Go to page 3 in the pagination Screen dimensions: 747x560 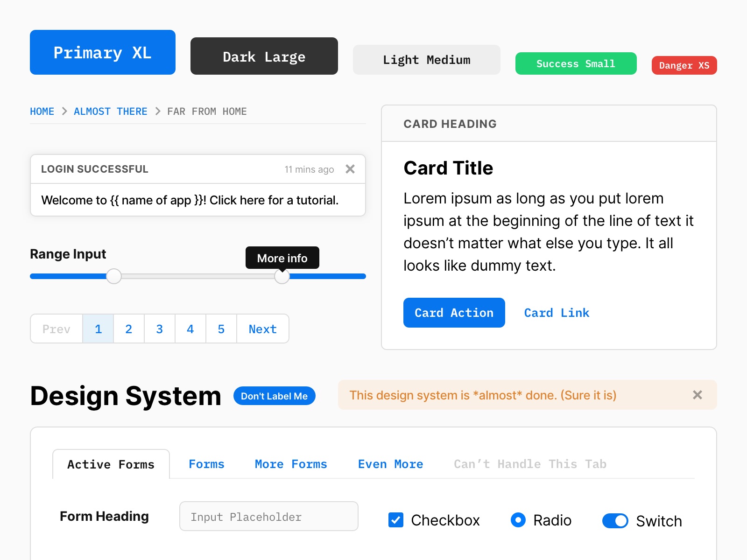coord(159,329)
